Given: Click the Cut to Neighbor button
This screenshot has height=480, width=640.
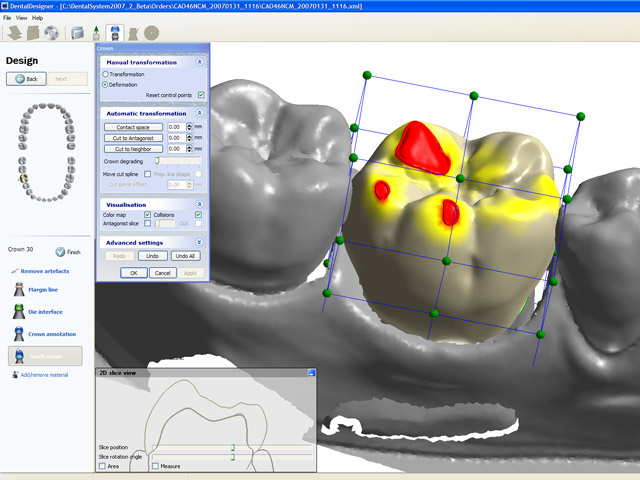Looking at the screenshot, I should pyautogui.click(x=133, y=149).
